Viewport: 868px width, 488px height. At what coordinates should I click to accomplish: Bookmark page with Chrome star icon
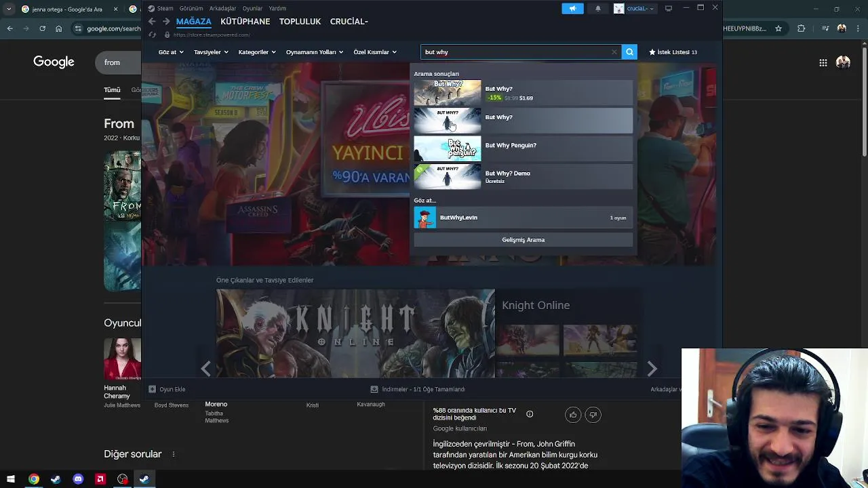tap(778, 28)
